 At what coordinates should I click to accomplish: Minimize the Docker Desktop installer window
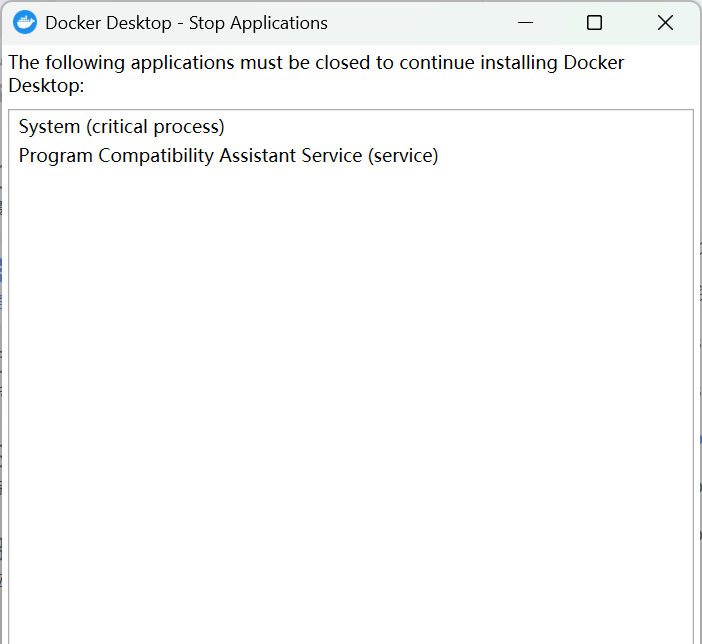[524, 22]
